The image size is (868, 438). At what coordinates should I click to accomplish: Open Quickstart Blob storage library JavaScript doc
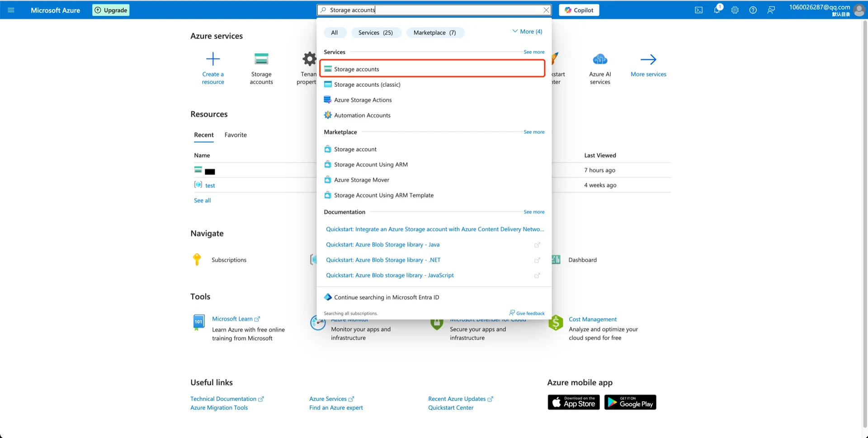(x=390, y=275)
